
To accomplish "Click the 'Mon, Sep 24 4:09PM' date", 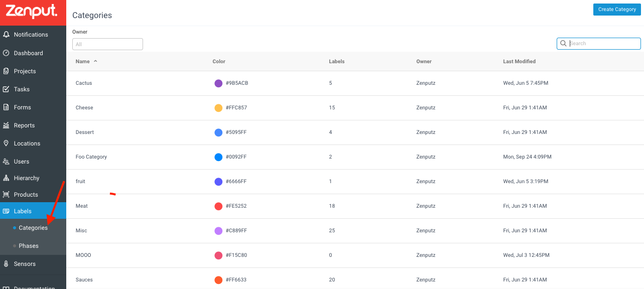I will [x=528, y=157].
